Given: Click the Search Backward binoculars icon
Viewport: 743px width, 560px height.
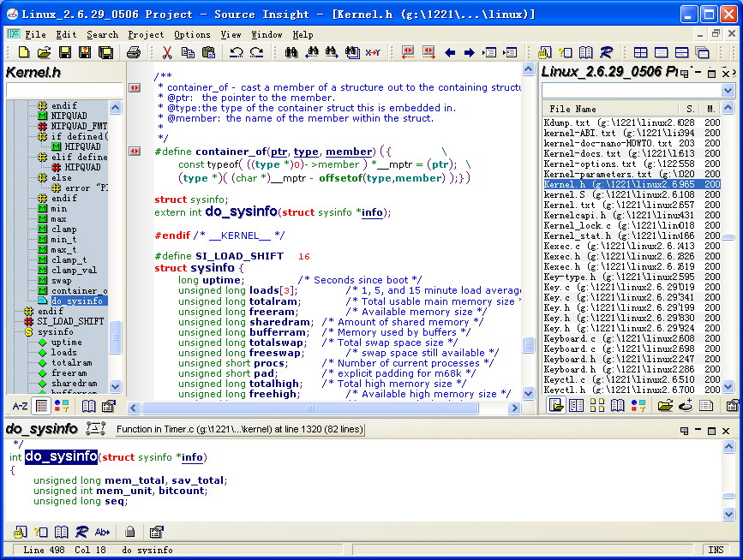Looking at the screenshot, I should point(311,52).
